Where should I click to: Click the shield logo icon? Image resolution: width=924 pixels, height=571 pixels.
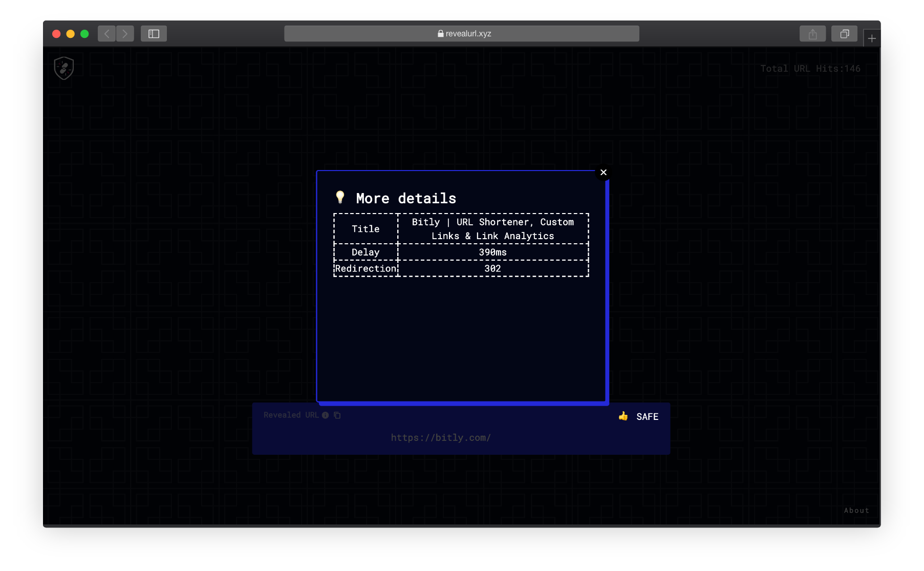coord(64,68)
